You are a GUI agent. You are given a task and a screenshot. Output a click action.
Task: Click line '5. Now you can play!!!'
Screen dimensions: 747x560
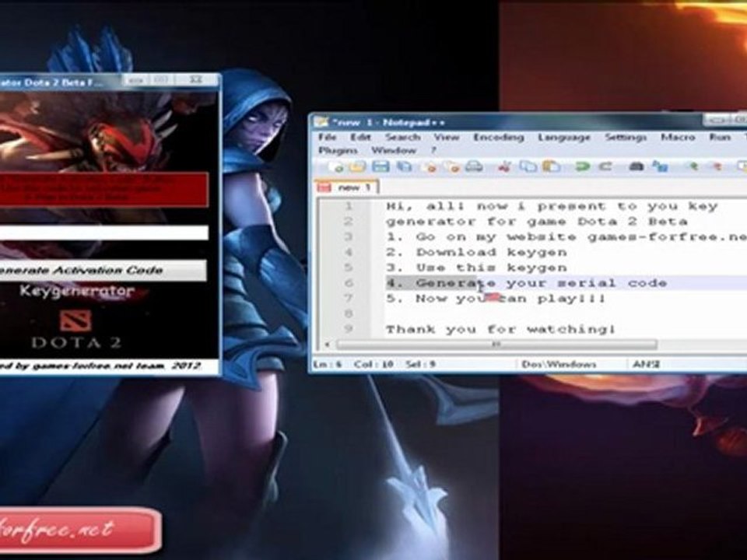[x=496, y=299]
